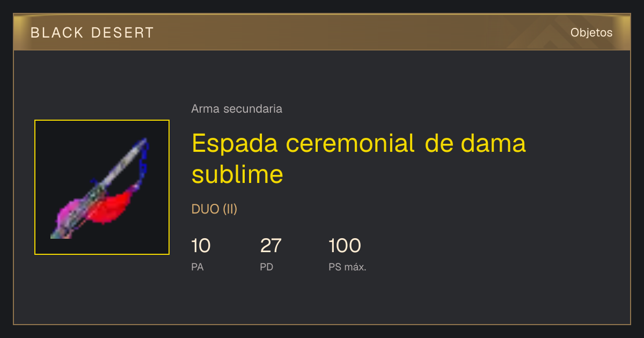Click the ceremonial sword item icon
644x338 pixels.
102,187
